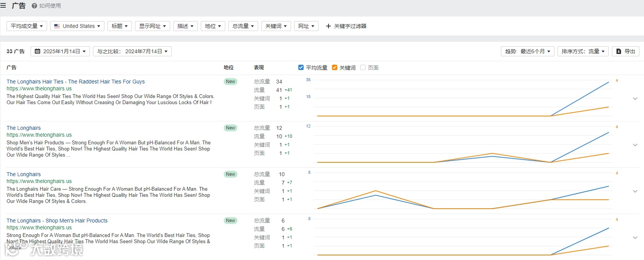
Task: Open the 平均成交量 dropdown
Action: click(27, 26)
